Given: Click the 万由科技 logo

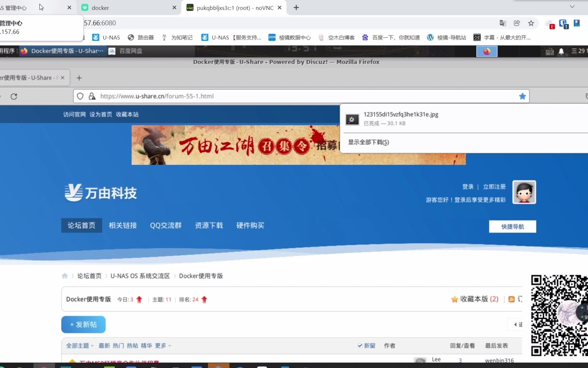Looking at the screenshot, I should [x=101, y=193].
